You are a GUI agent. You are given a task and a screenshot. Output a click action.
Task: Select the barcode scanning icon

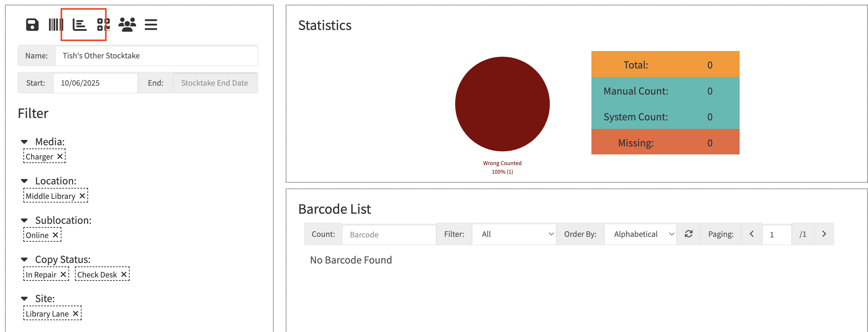click(x=56, y=24)
